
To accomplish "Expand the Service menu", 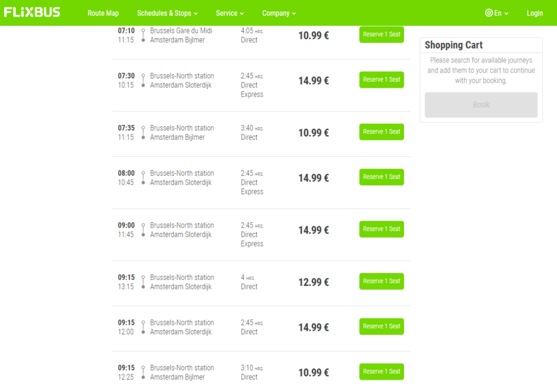I will 230,13.
